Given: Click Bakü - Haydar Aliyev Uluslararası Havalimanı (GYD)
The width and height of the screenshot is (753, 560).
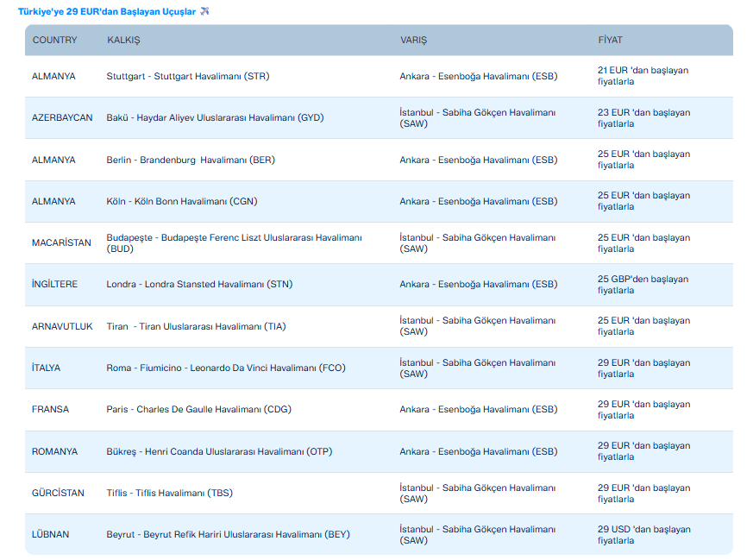Looking at the screenshot, I should click(215, 117).
